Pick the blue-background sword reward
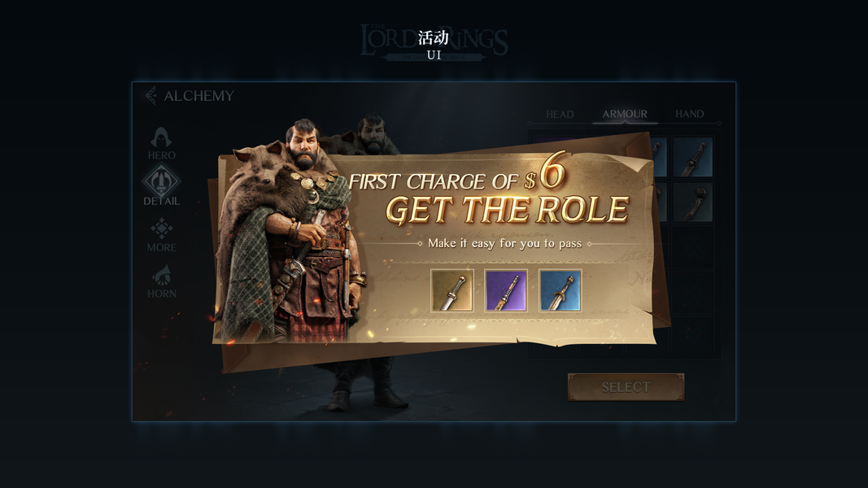The image size is (868, 488). point(560,290)
